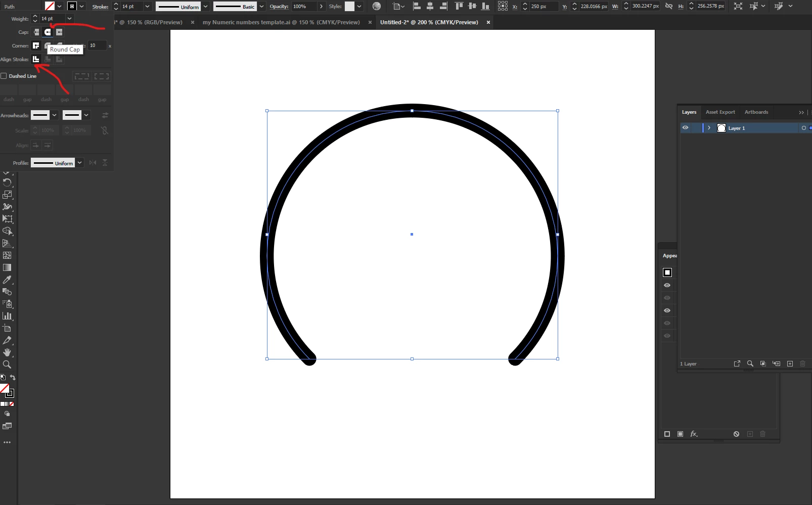Toggle first Appearance attribute visibility eye

[x=667, y=285]
